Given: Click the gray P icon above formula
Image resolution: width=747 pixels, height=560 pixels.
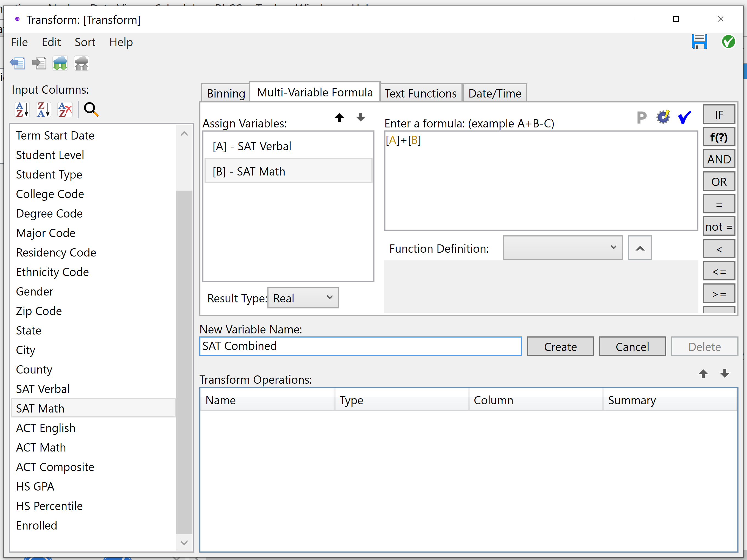Looking at the screenshot, I should pyautogui.click(x=641, y=118).
